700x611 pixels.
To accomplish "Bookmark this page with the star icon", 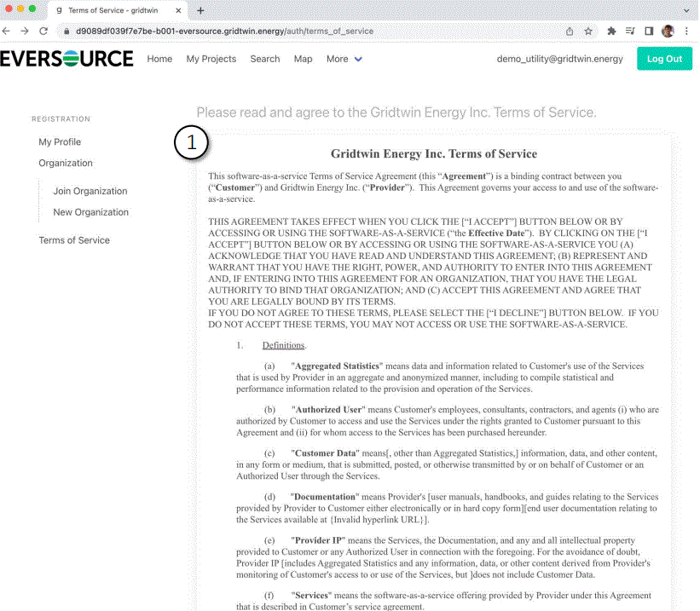I will click(x=588, y=31).
